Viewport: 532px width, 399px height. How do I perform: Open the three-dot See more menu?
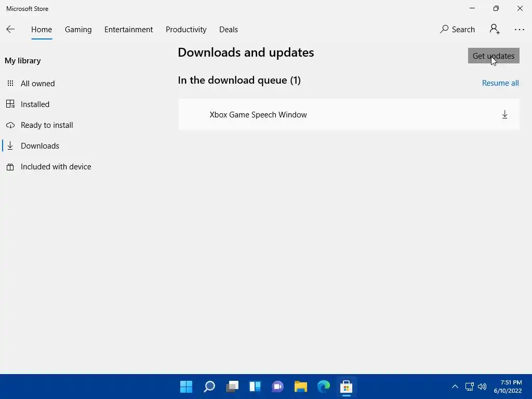(519, 30)
